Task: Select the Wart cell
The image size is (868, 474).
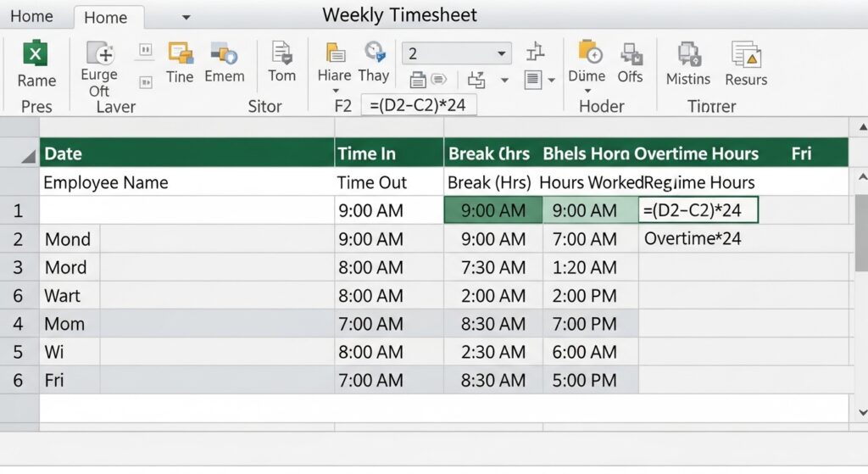Action: pyautogui.click(x=70, y=296)
